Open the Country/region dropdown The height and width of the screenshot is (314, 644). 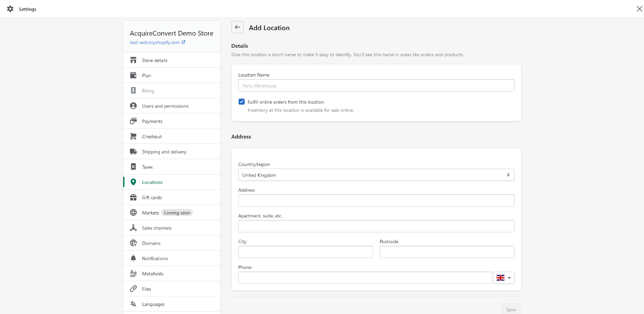click(x=376, y=175)
